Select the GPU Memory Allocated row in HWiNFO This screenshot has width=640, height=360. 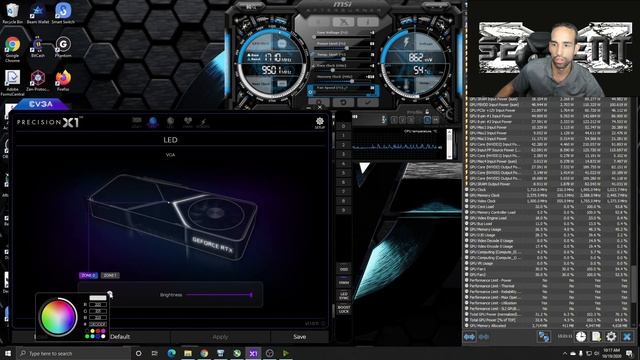click(547, 326)
